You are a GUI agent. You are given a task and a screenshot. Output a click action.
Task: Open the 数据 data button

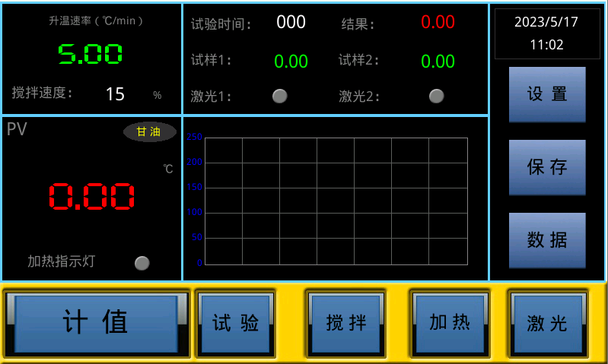[x=547, y=240]
